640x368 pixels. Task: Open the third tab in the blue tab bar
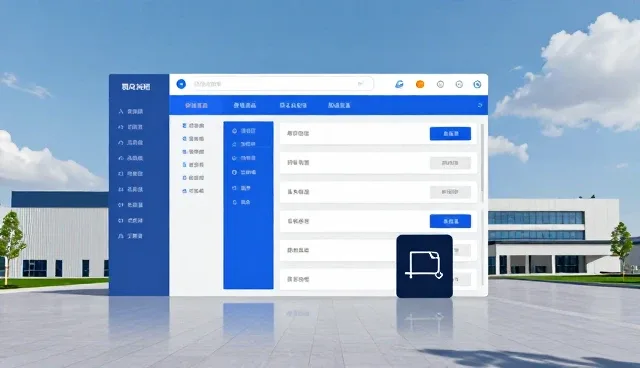tap(293, 105)
